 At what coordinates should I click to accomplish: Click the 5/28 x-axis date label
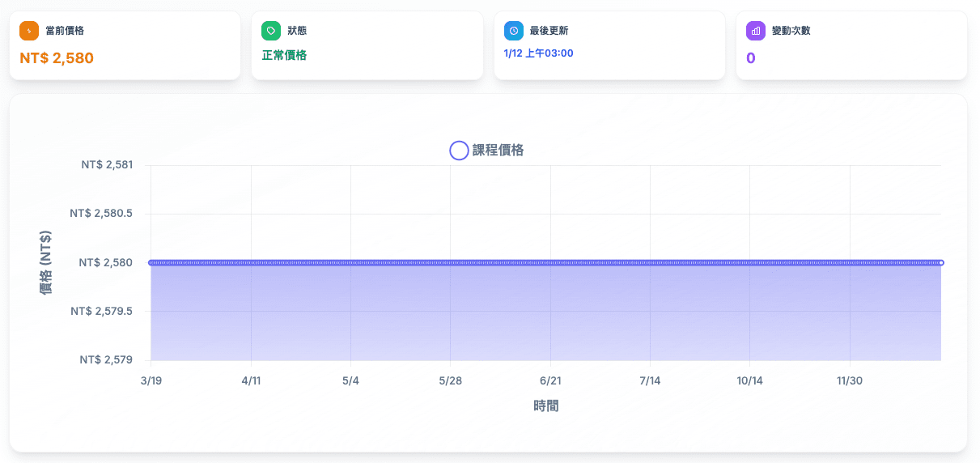tap(451, 380)
